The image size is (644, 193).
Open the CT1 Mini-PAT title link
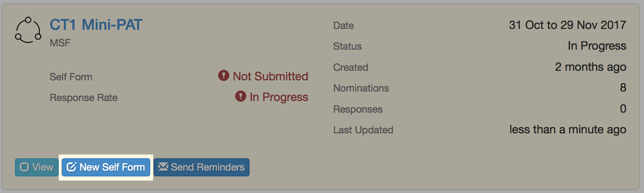96,25
